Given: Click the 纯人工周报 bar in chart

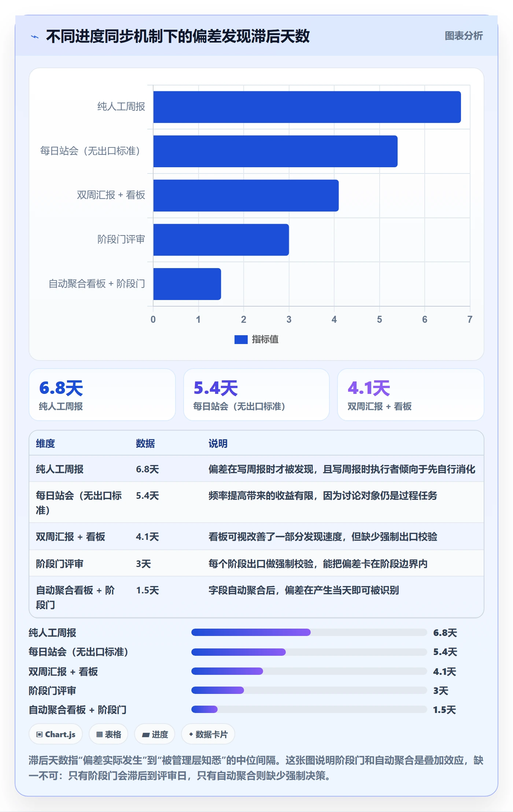Looking at the screenshot, I should 307,107.
